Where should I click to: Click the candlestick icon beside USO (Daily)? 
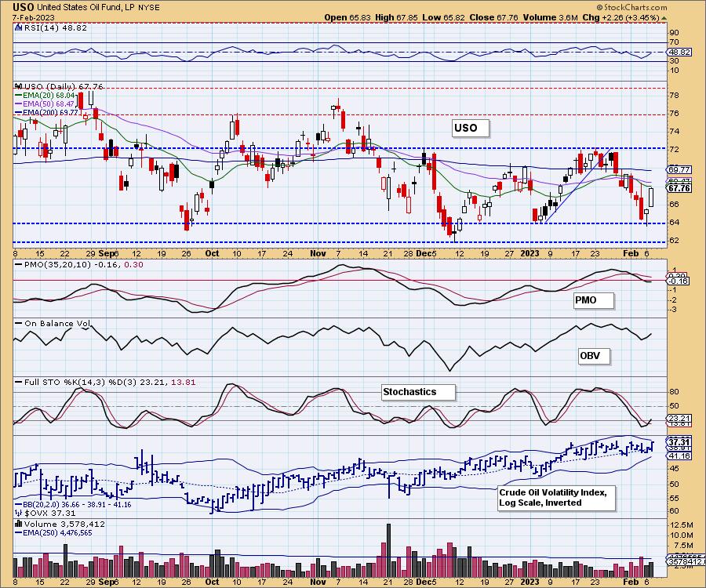click(18, 86)
